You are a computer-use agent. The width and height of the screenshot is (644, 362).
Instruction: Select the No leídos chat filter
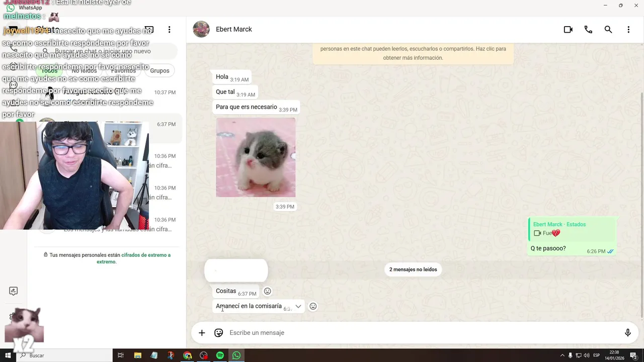tap(84, 70)
